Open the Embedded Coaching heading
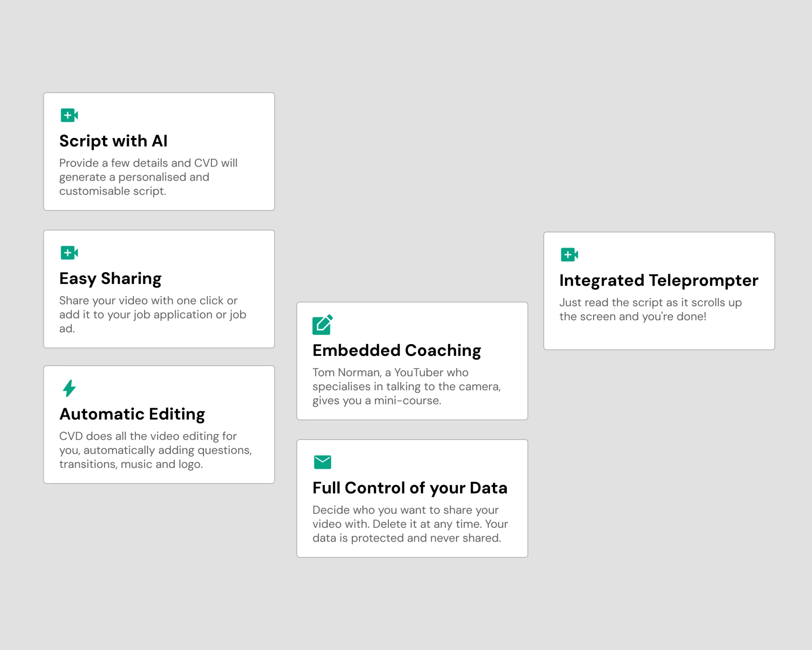Screen dimensions: 812x650 (x=397, y=351)
